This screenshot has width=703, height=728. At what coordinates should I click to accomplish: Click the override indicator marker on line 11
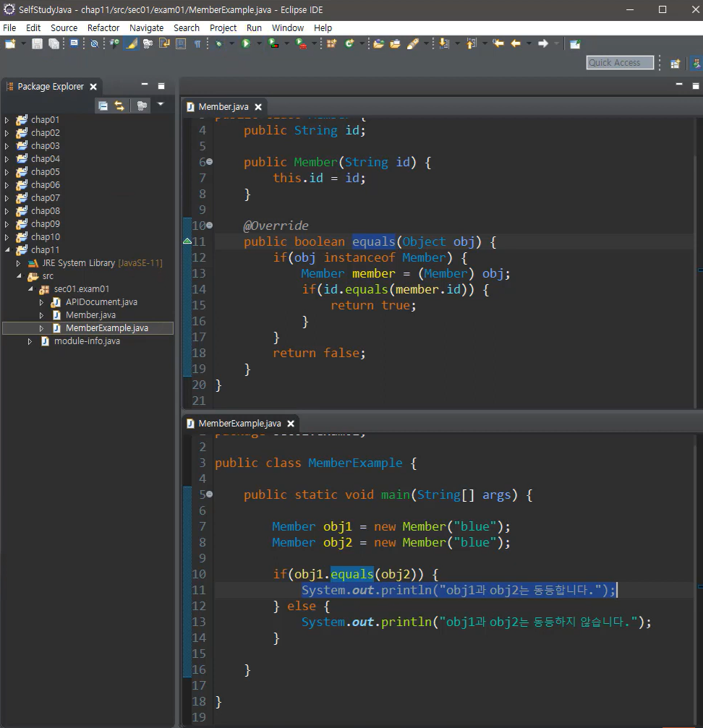click(x=187, y=241)
